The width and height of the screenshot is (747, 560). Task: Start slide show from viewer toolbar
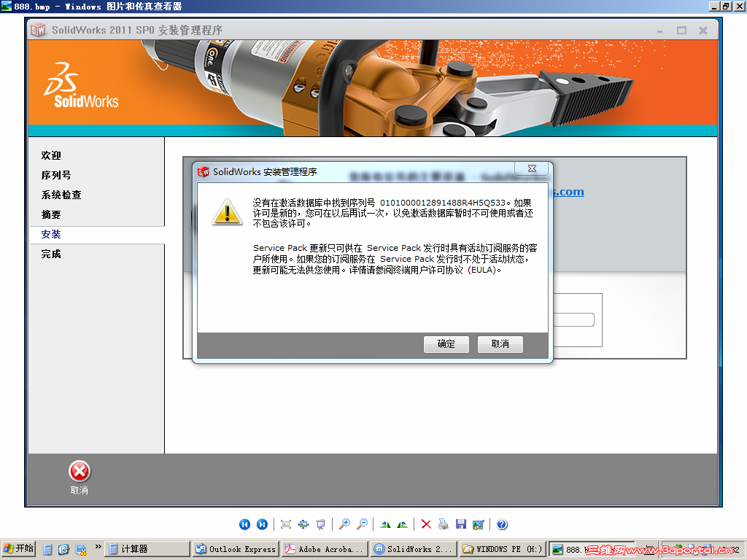[x=321, y=524]
